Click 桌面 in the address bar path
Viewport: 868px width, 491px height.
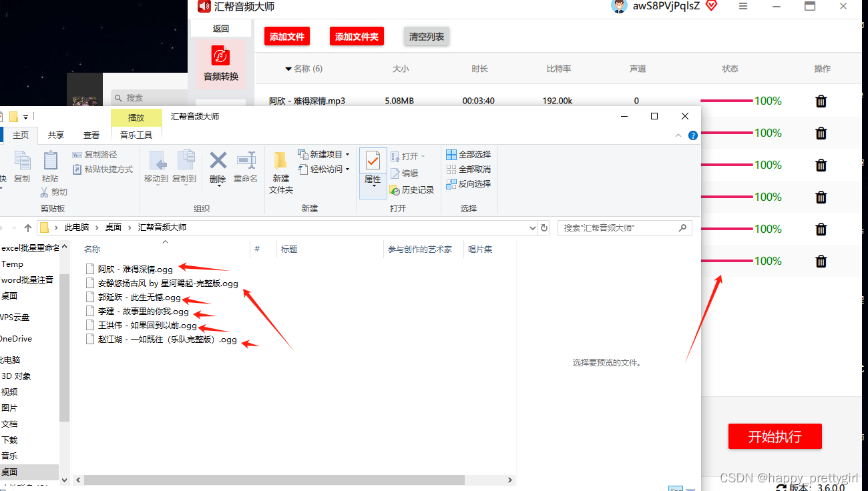click(114, 227)
